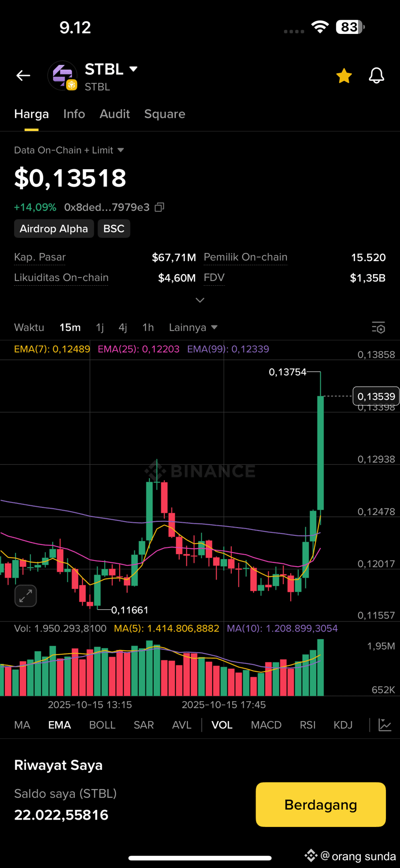The image size is (400, 868).
Task: Tap the 0,13754 high price label
Action: pyautogui.click(x=287, y=372)
